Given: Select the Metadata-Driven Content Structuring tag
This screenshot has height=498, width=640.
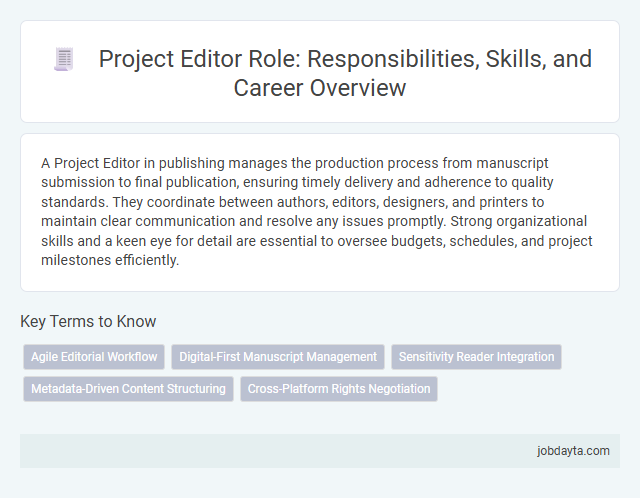Looking at the screenshot, I should click(128, 389).
